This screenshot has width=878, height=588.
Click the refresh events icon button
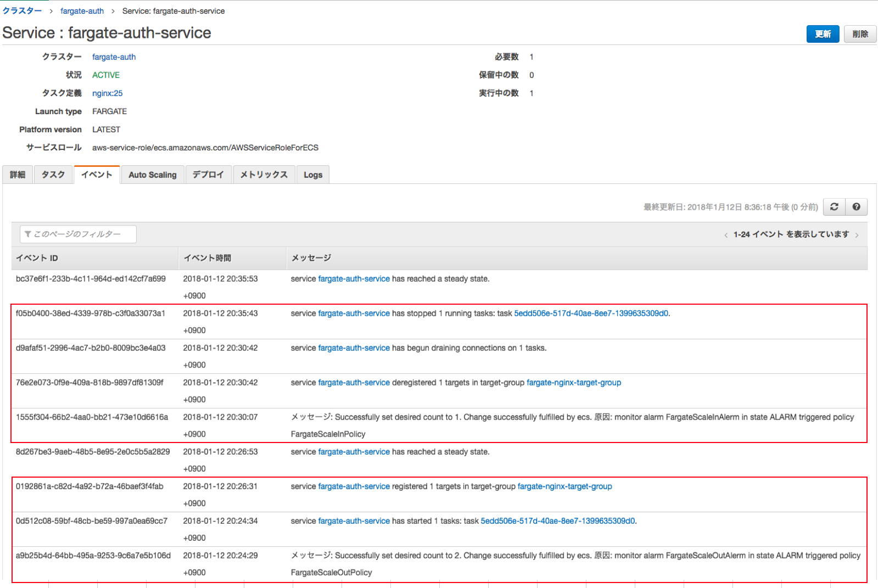[x=834, y=207]
